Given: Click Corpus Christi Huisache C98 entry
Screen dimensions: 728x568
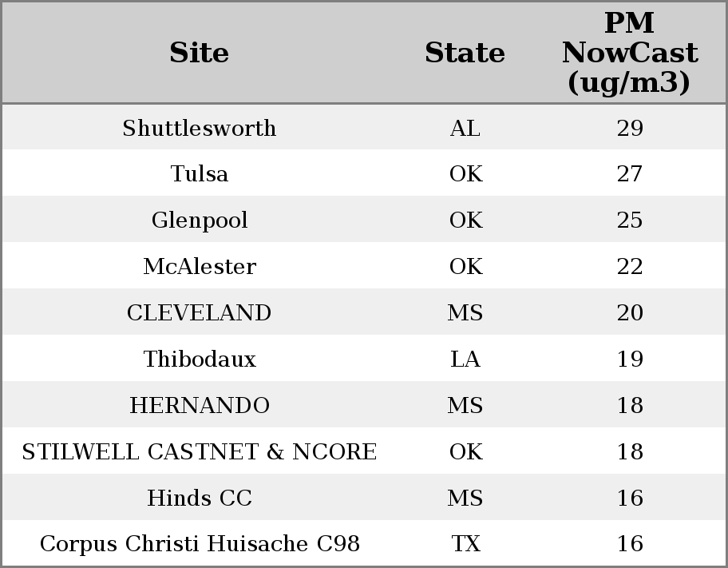Looking at the screenshot, I should [200, 543].
